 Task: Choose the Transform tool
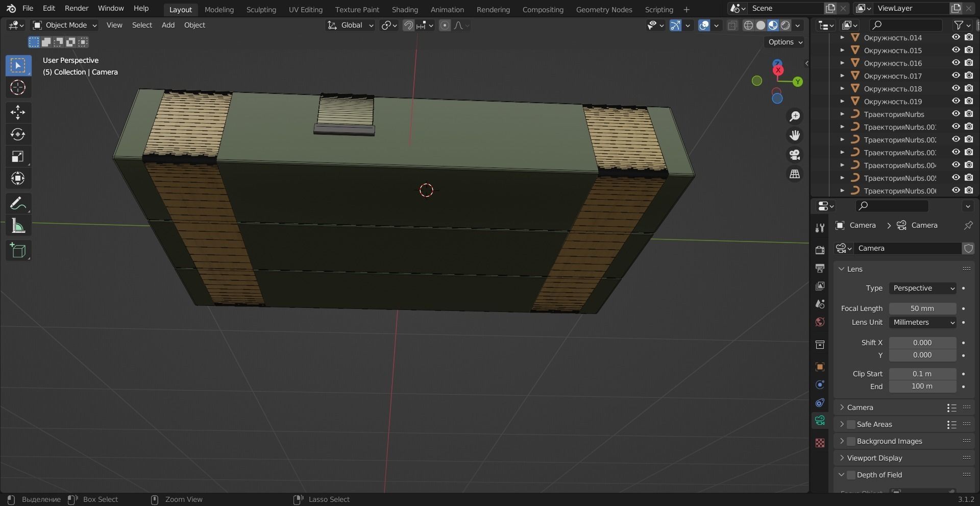click(18, 178)
